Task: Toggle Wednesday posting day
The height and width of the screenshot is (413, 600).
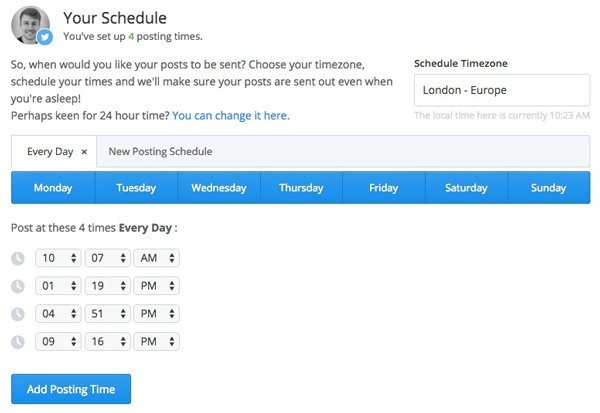Action: pos(219,188)
